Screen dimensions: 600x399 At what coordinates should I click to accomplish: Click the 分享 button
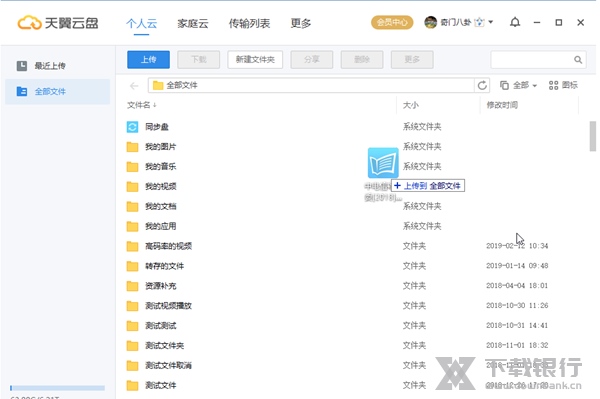tap(311, 60)
